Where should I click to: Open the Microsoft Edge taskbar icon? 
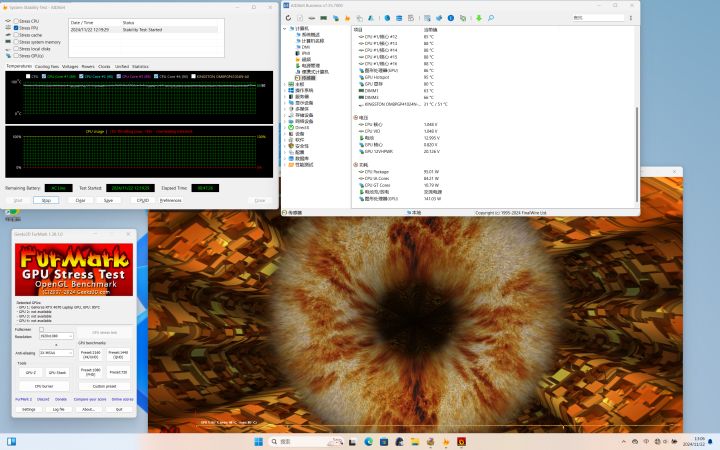point(369,442)
